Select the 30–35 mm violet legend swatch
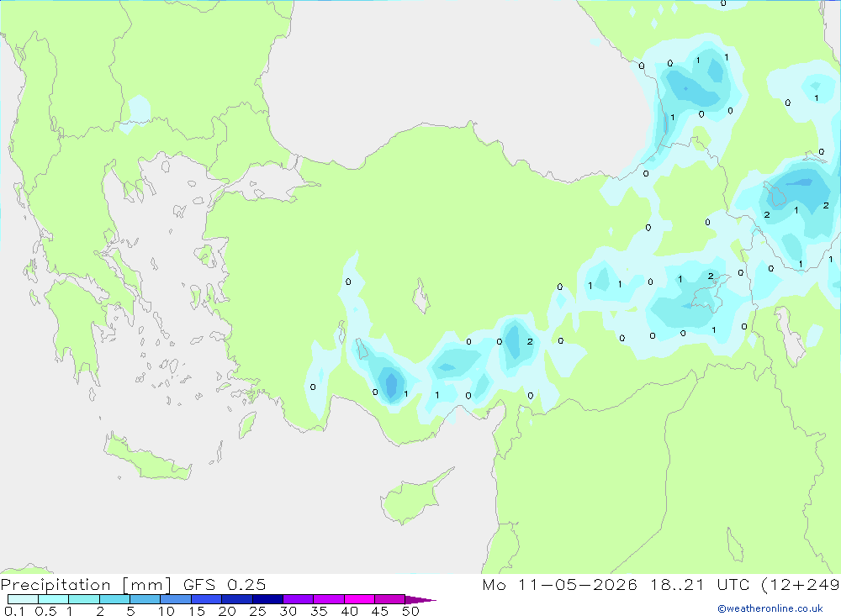Viewport: 841px width, 616px height. pyautogui.click(x=299, y=599)
